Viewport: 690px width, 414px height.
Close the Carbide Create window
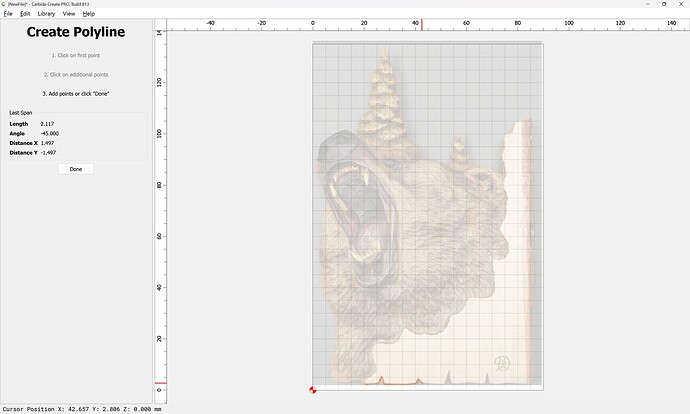681,4
